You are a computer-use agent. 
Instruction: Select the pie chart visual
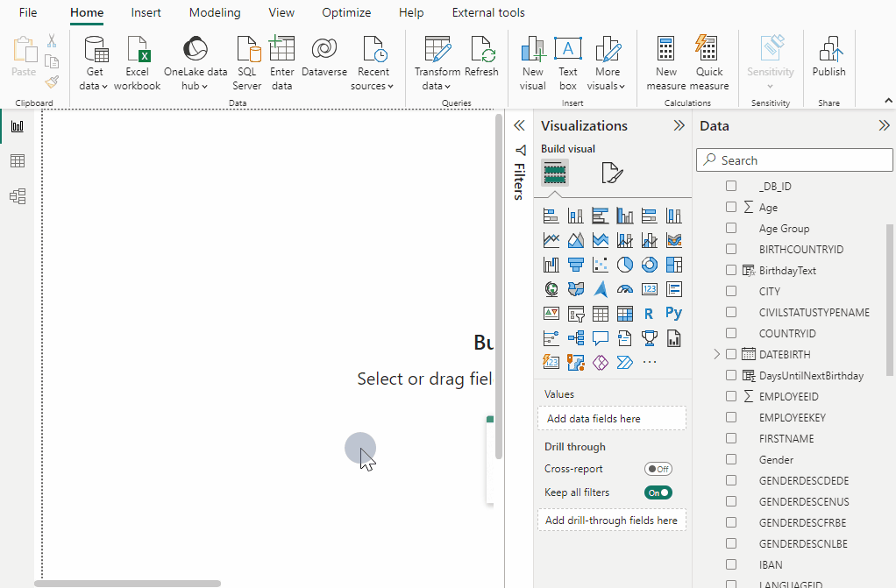click(624, 265)
